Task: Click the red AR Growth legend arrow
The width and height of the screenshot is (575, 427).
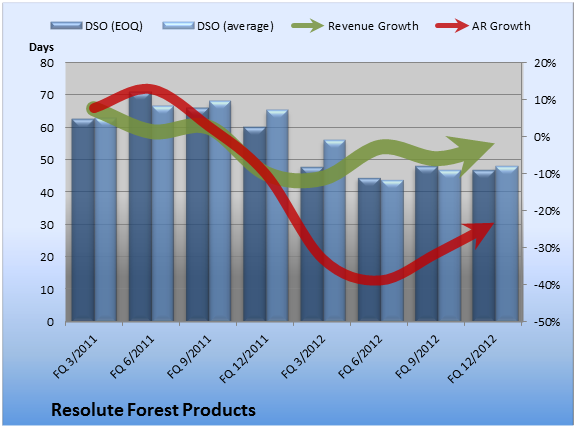Action: click(x=452, y=26)
